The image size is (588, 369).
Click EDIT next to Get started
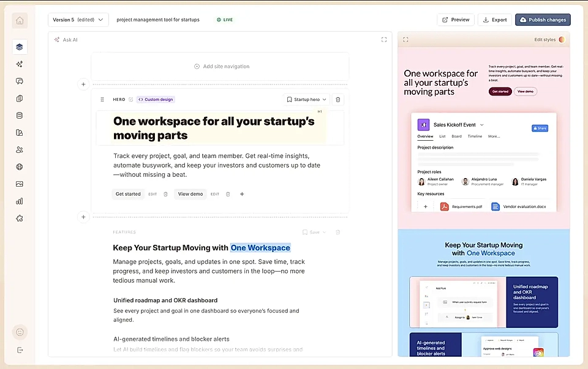click(x=153, y=194)
